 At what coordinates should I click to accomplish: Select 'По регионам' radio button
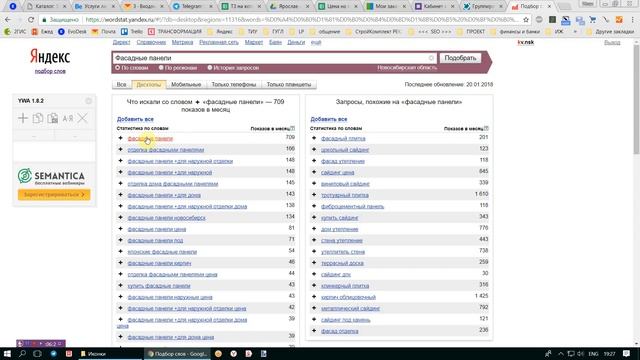coord(161,68)
